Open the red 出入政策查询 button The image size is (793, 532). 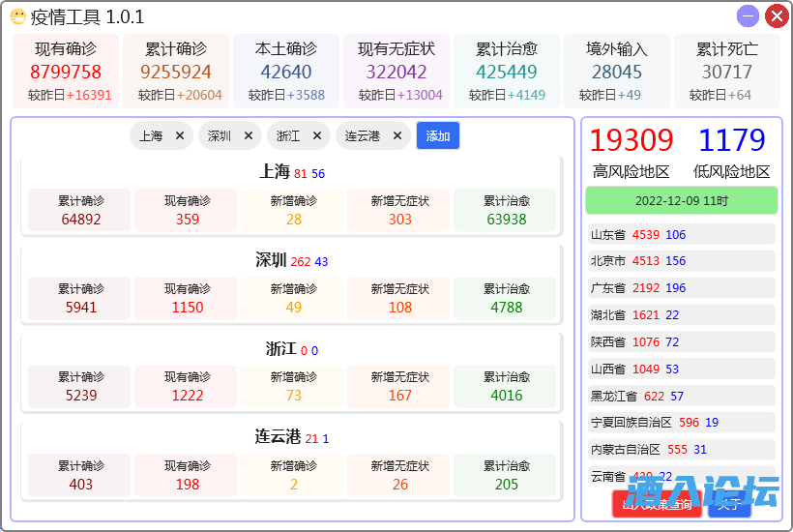click(657, 504)
